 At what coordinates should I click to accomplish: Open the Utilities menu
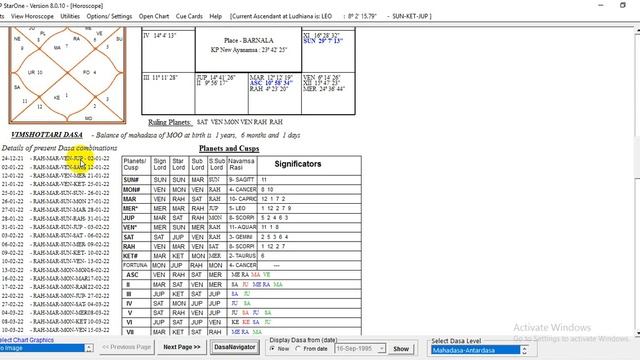70,16
